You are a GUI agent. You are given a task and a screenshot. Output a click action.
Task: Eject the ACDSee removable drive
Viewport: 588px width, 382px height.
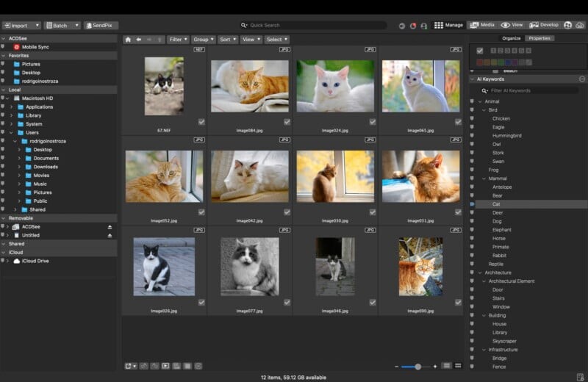[110, 227]
